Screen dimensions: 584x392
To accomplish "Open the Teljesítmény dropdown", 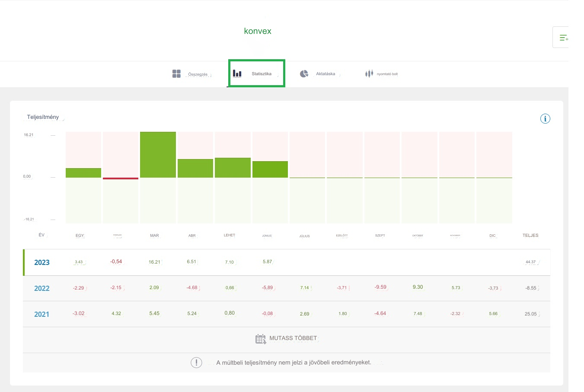I will coord(43,117).
